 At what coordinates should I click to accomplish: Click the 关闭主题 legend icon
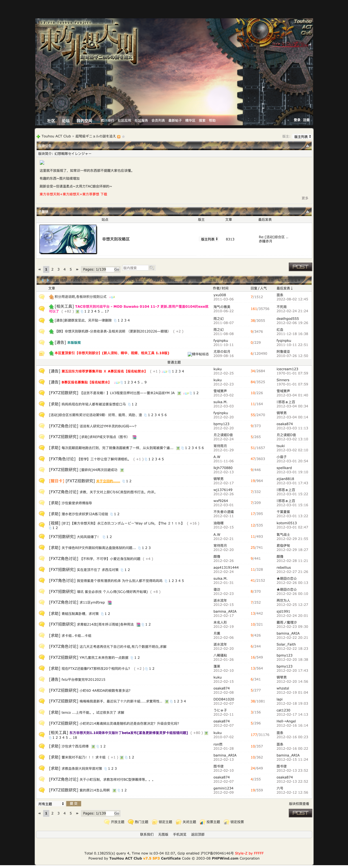pos(179,822)
